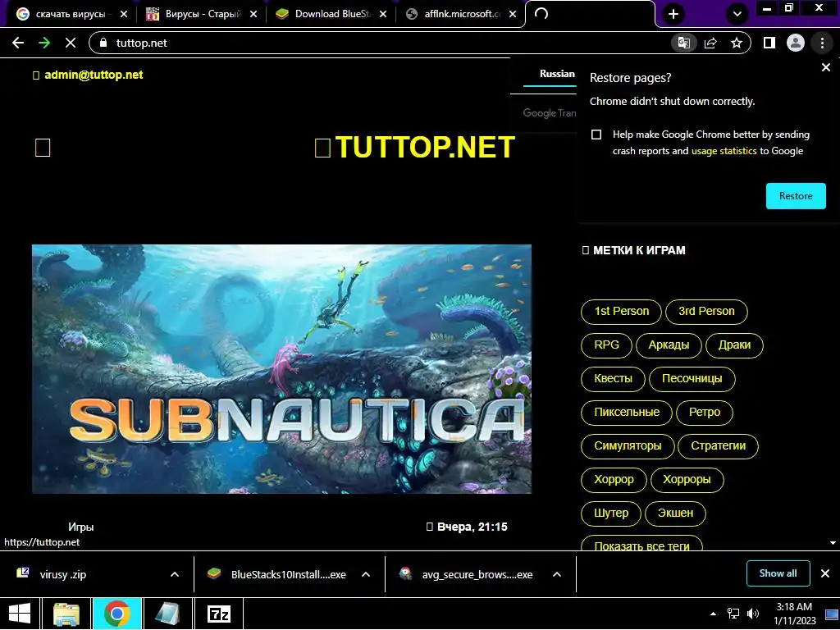Viewport: 840px width, 630px height.
Task: Open the admin@tuttop.net email link
Action: pos(94,75)
